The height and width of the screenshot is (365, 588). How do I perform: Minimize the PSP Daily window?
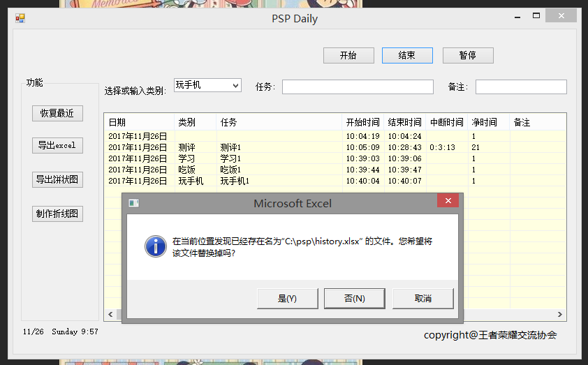pos(517,17)
